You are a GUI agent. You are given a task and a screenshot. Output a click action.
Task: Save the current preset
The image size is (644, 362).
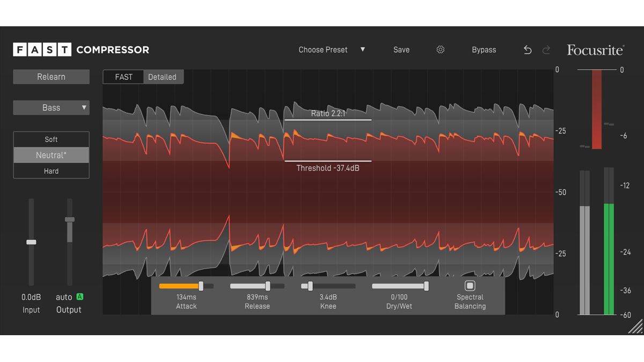tap(401, 49)
